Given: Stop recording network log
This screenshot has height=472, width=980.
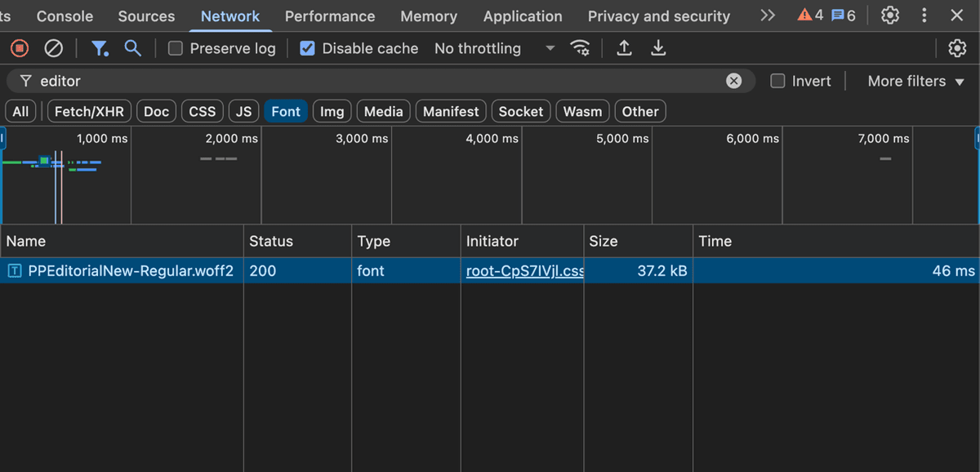Looking at the screenshot, I should (20, 49).
